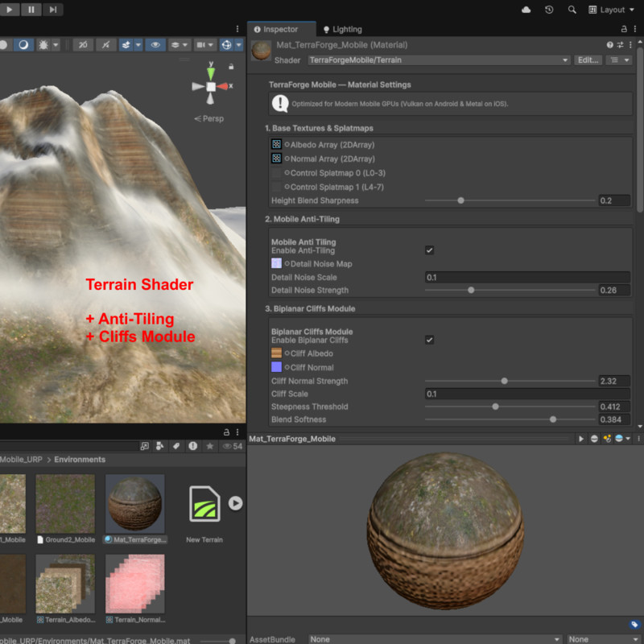
Task: Select the Cliff Normal texture swatch
Action: tap(276, 367)
